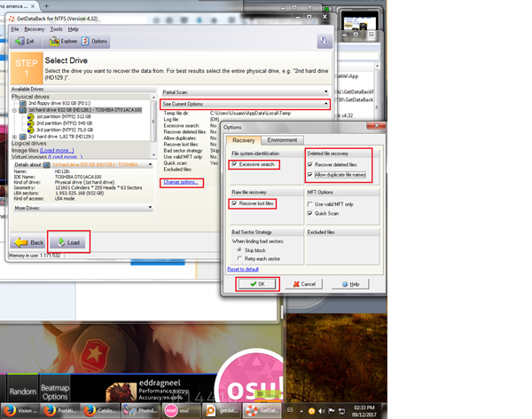Open the Help menu
532x419 pixels.
pyautogui.click(x=74, y=29)
